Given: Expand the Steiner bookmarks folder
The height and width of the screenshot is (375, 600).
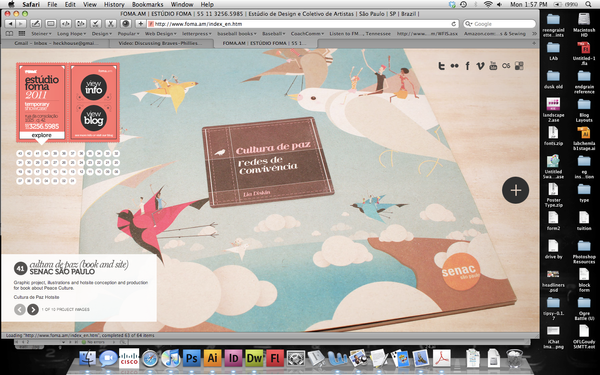Looking at the screenshot, I should tap(41, 34).
